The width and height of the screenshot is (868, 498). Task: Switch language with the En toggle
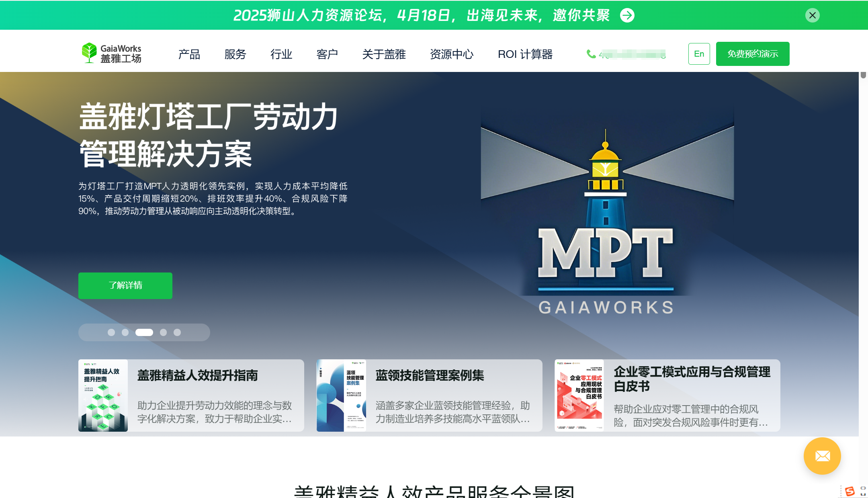point(699,53)
